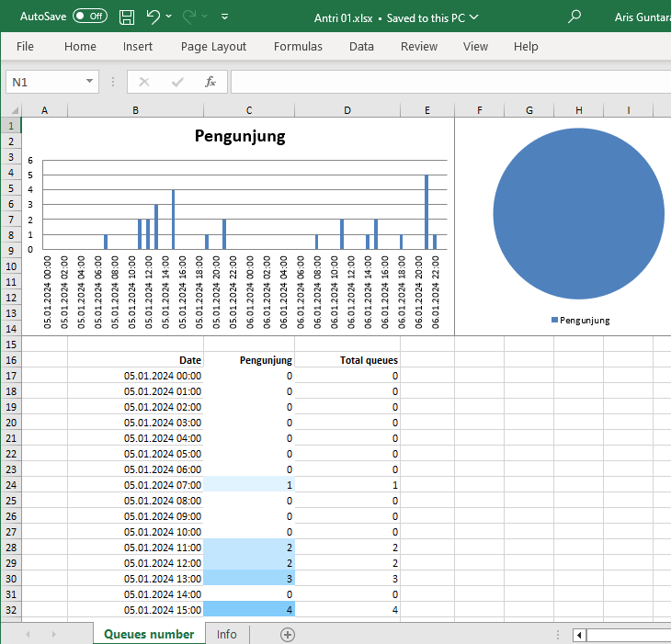Click the Insert Function fx icon

pos(210,82)
